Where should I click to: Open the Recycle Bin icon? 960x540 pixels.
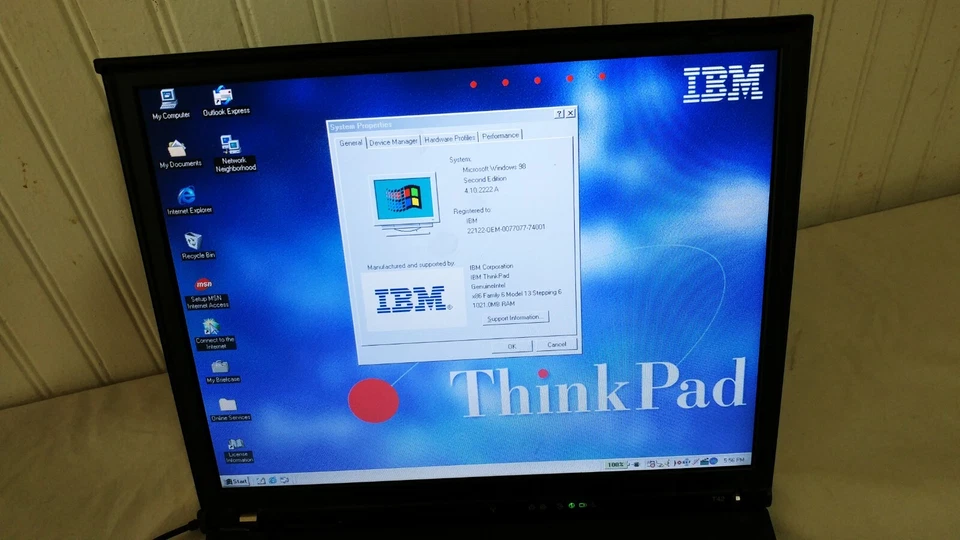[196, 246]
